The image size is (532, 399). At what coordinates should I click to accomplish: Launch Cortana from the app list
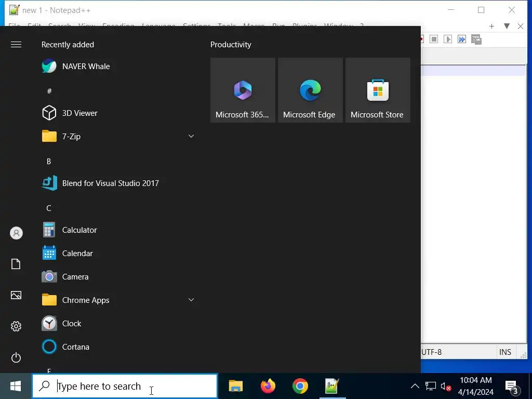point(119,347)
